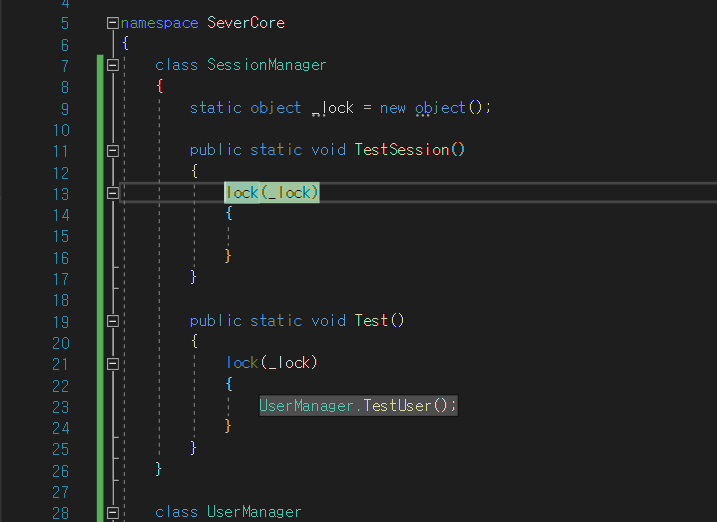Viewport: 717px width, 522px height.
Task: Click the empty line 15 inside lock block
Action: click(418, 236)
